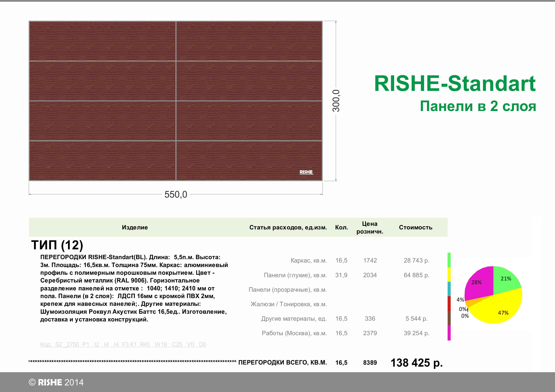Viewport: 555px width, 392px height.
Task: Click the cost value '28 743 р.'
Action: tap(417, 260)
